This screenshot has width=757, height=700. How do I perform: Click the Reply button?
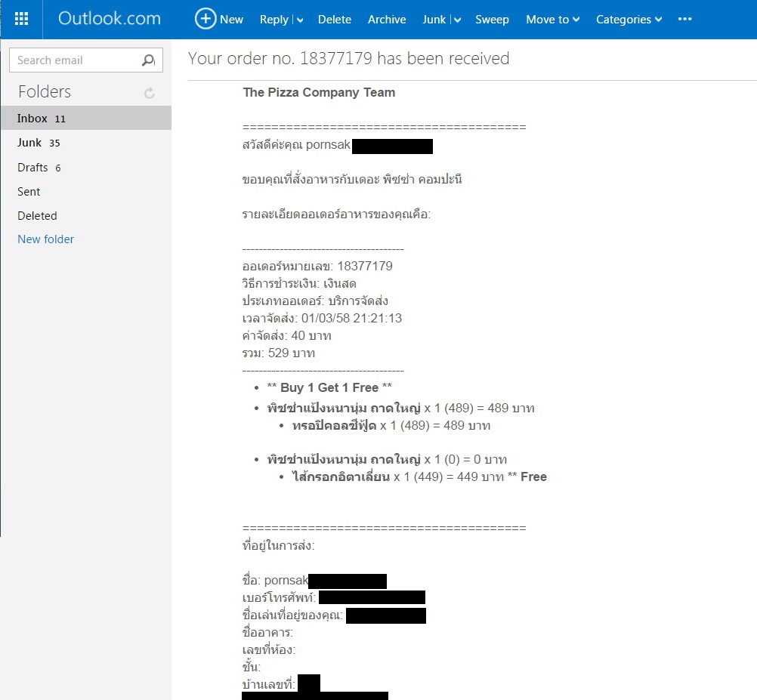[273, 20]
